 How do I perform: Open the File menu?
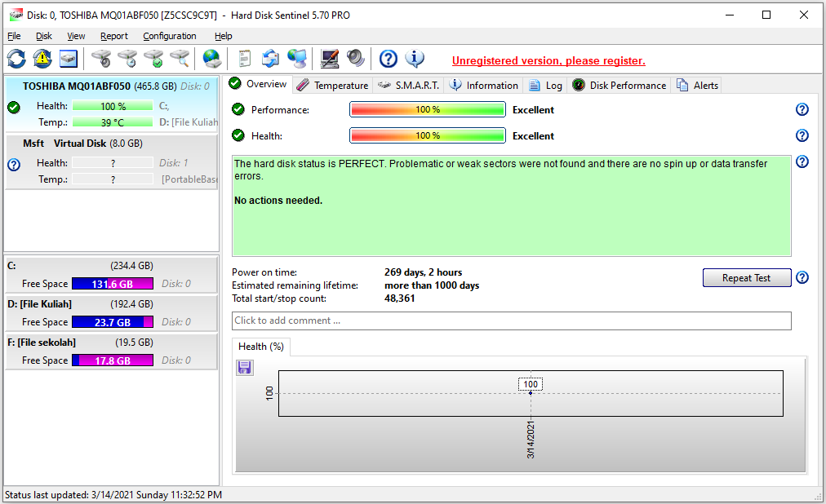point(14,36)
